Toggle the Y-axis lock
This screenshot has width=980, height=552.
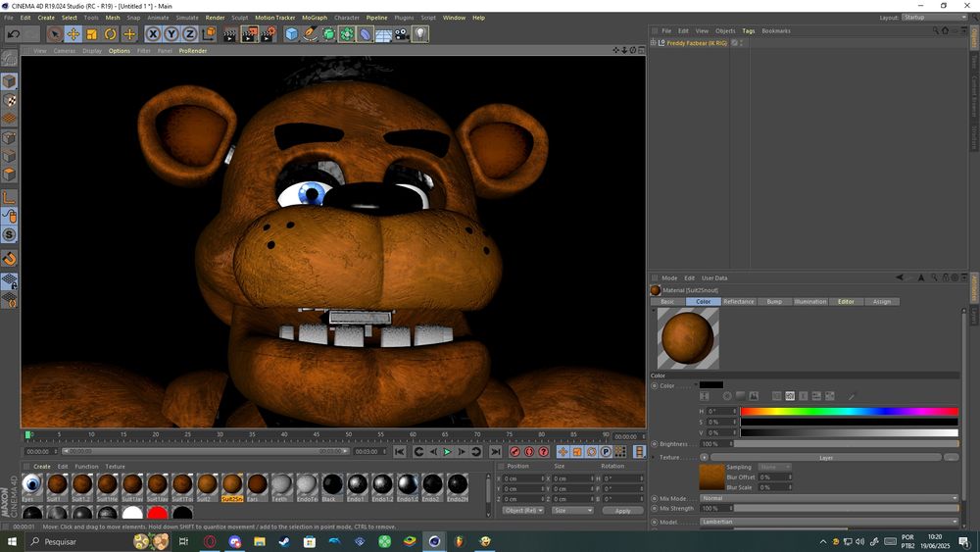(171, 34)
